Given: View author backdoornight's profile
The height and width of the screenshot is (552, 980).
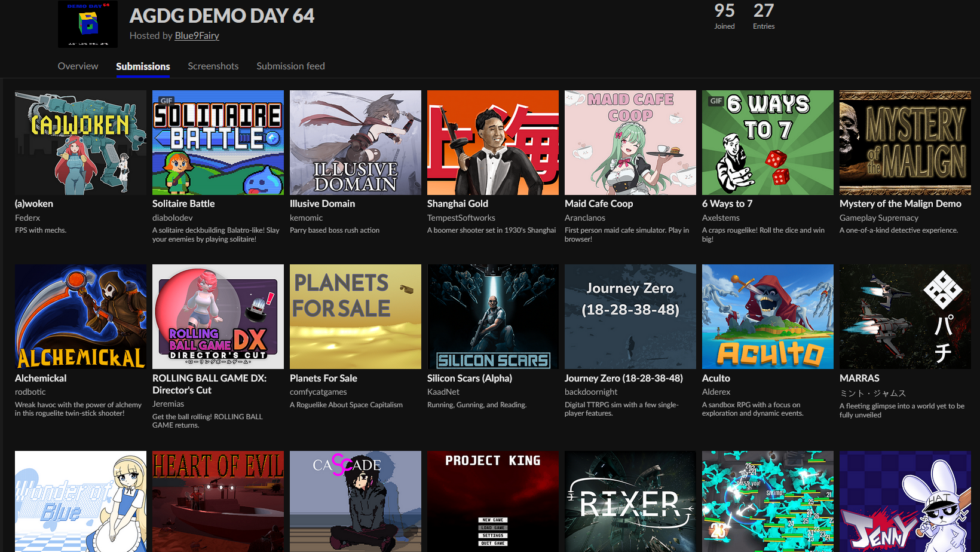Looking at the screenshot, I should [x=591, y=392].
